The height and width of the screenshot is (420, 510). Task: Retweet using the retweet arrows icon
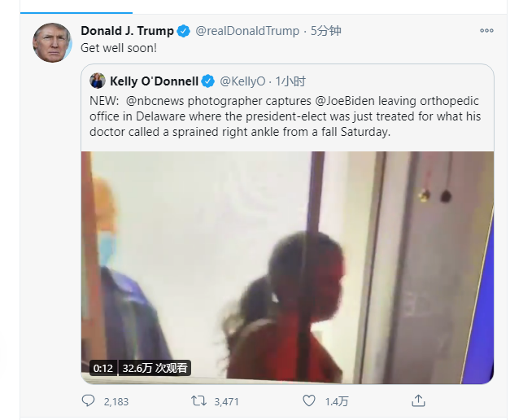[x=198, y=400]
